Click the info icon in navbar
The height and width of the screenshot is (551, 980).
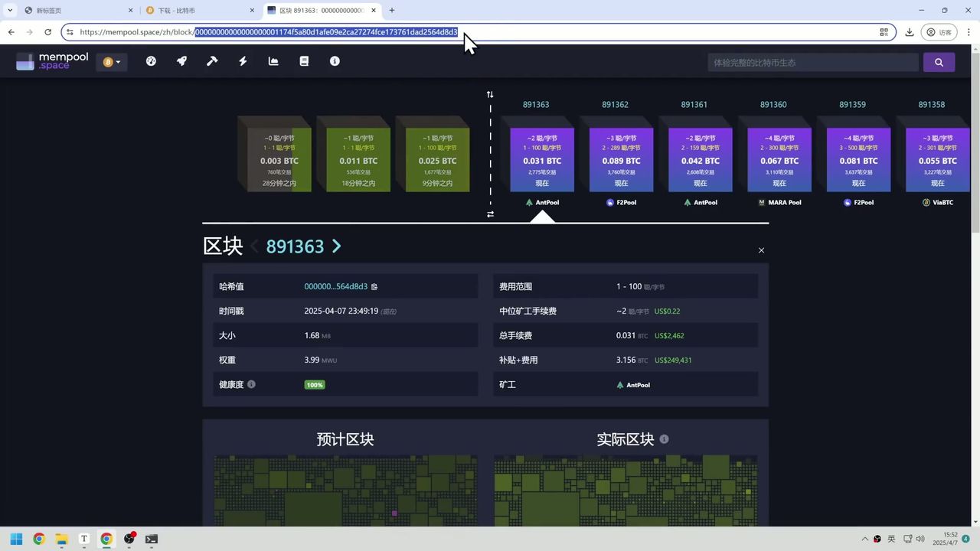pos(335,61)
